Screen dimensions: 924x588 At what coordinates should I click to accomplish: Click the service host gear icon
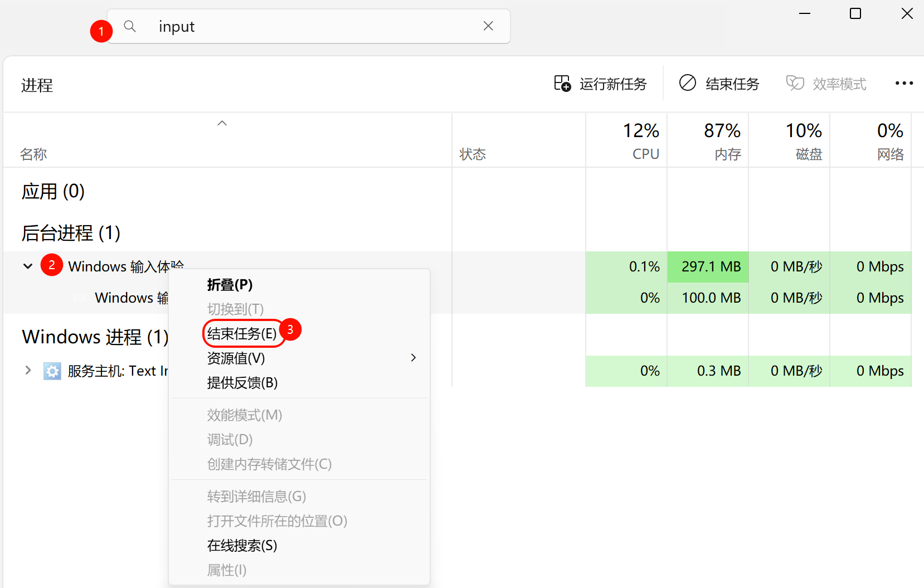pyautogui.click(x=52, y=371)
